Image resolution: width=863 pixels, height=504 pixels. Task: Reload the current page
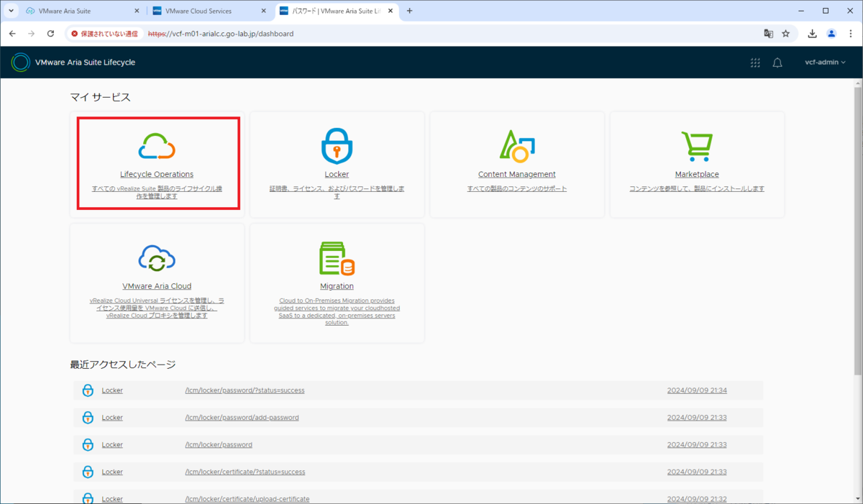pos(50,33)
